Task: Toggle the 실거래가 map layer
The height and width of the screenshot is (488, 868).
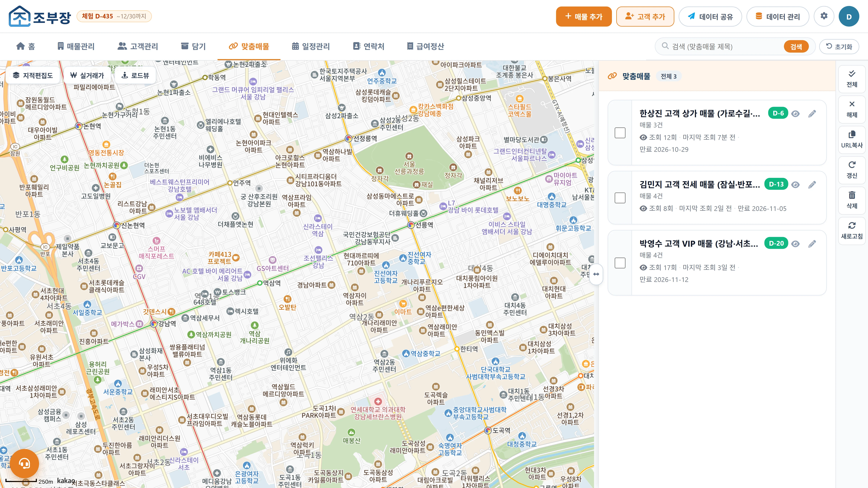Action: 87,75
